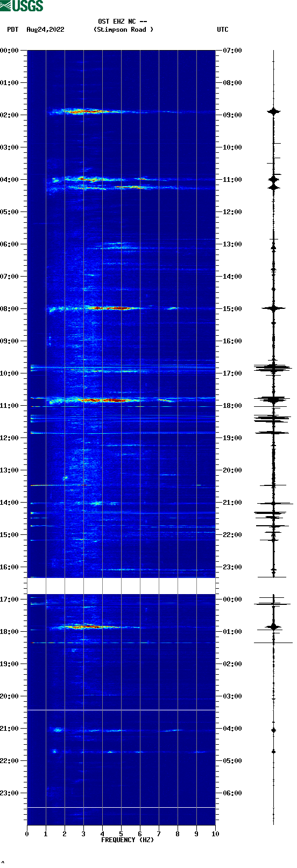Click the USGS logo
Screen dimensions: 297x868
point(22,6)
